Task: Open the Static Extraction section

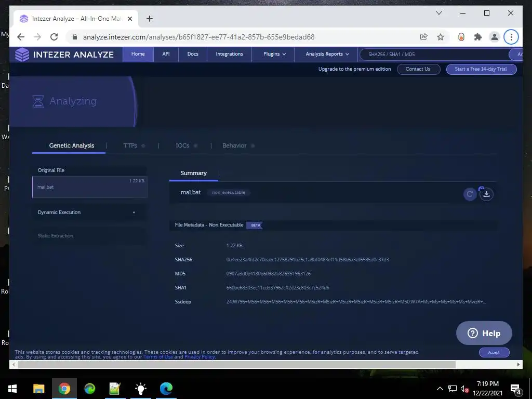Action: click(x=89, y=236)
